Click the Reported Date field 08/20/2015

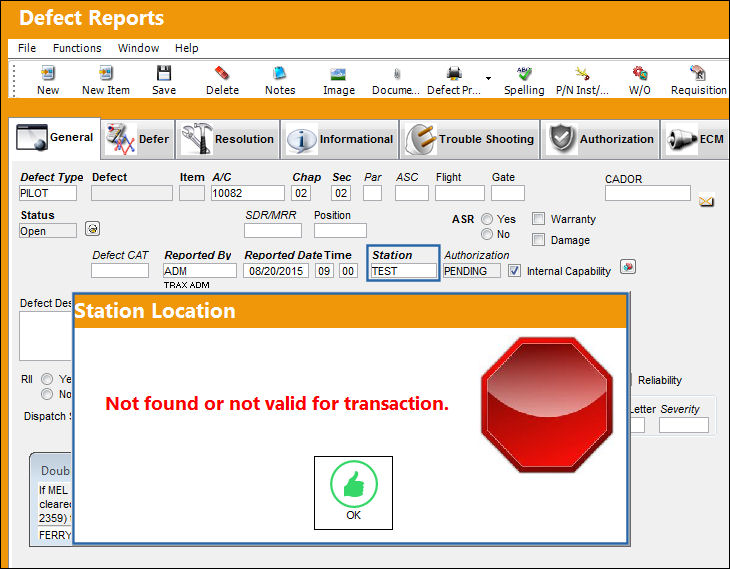[x=276, y=271]
